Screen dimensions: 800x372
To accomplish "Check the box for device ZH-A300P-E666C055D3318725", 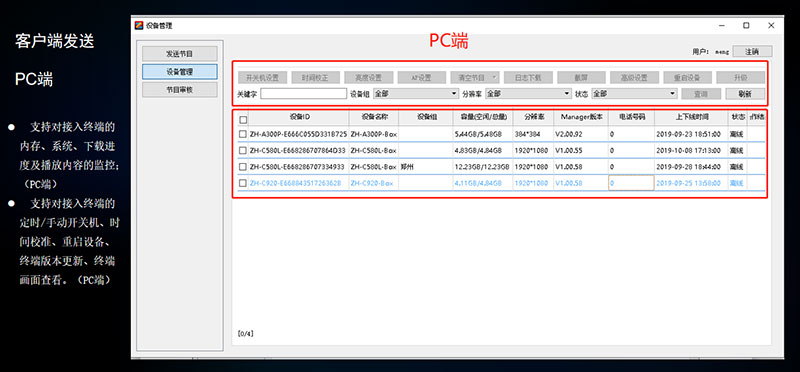I will pyautogui.click(x=243, y=134).
